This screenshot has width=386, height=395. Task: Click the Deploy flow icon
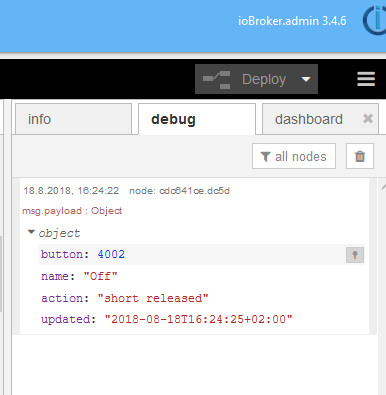217,79
